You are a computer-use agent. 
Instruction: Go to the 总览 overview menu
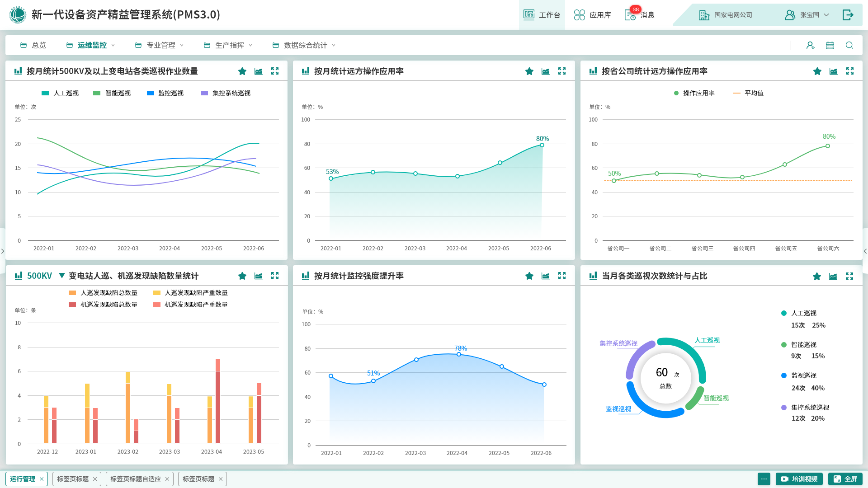[x=33, y=45]
